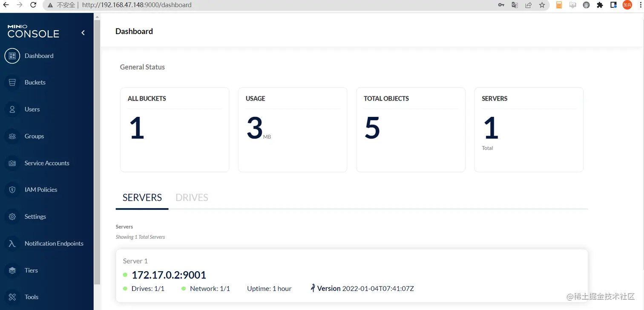Click the Tiers layers icon

pyautogui.click(x=12, y=270)
